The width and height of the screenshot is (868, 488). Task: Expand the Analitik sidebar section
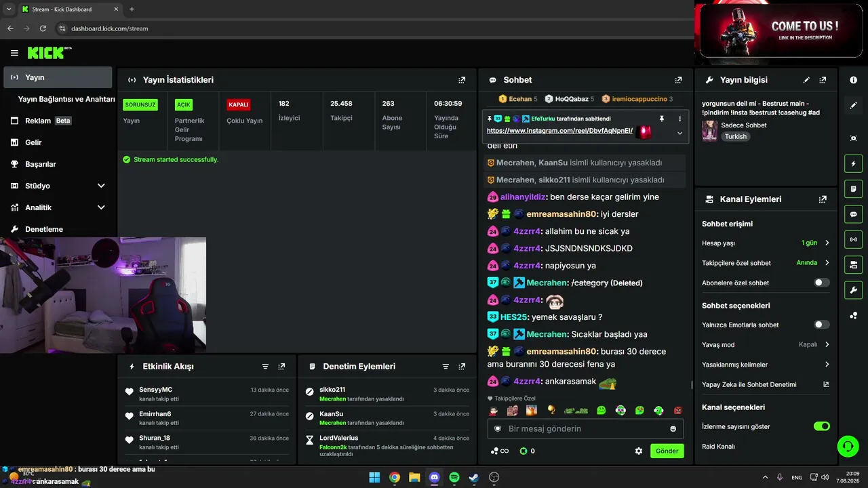pyautogui.click(x=101, y=207)
